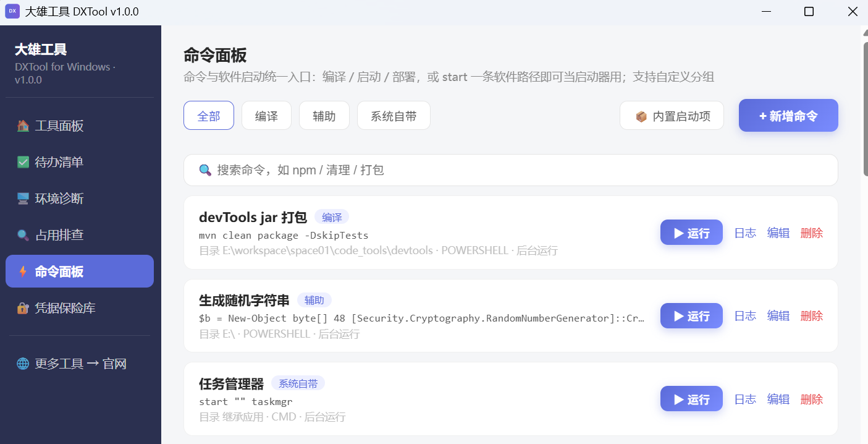The height and width of the screenshot is (444, 868).
Task: Open the 工具面板 sidebar page
Action: pyautogui.click(x=80, y=126)
